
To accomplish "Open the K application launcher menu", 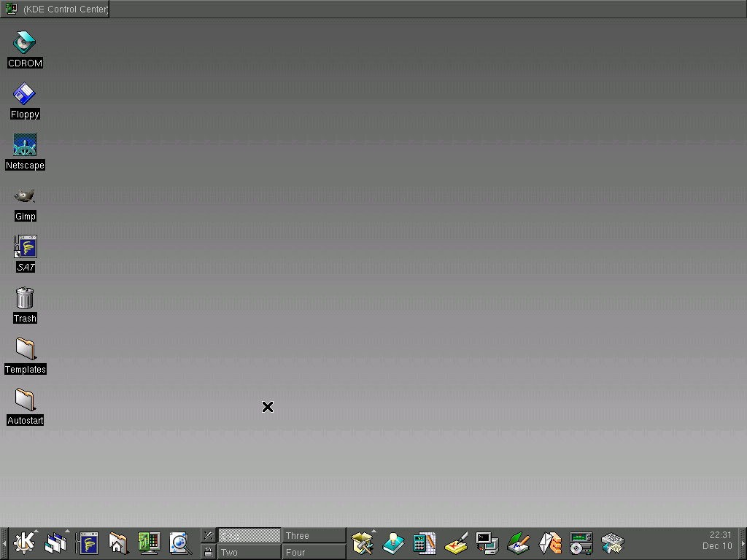I will [25, 543].
